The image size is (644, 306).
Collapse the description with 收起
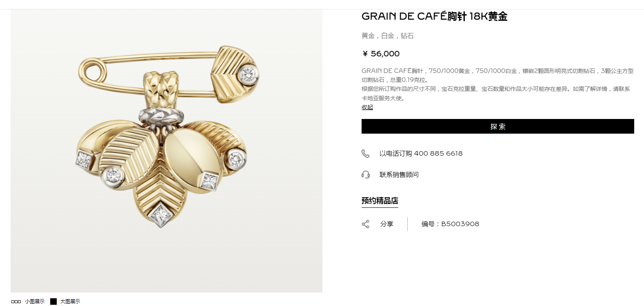click(367, 107)
